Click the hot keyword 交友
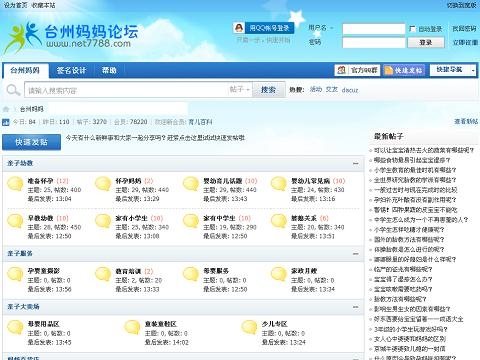Image resolution: width=480 pixels, height=360 pixels. (x=332, y=89)
